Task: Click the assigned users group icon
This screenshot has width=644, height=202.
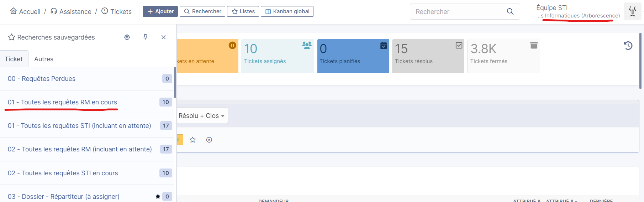Action: click(307, 45)
